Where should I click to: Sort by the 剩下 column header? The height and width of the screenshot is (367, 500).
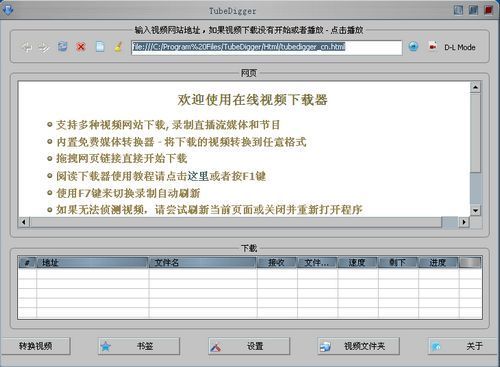(398, 263)
